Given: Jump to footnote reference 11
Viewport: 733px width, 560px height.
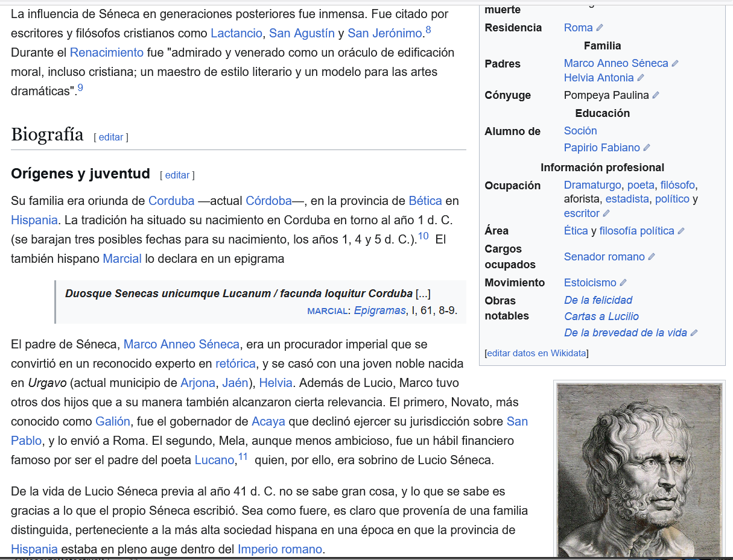Looking at the screenshot, I should [243, 456].
